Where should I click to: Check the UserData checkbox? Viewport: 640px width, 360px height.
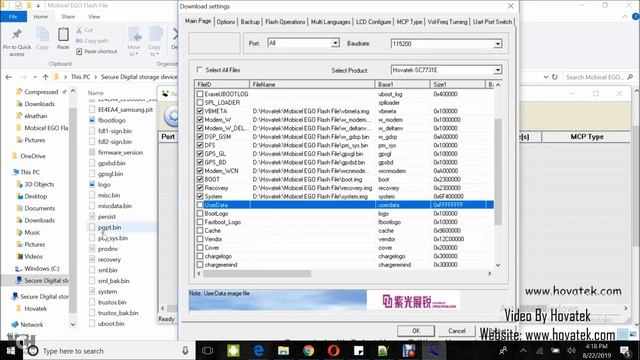(200, 205)
